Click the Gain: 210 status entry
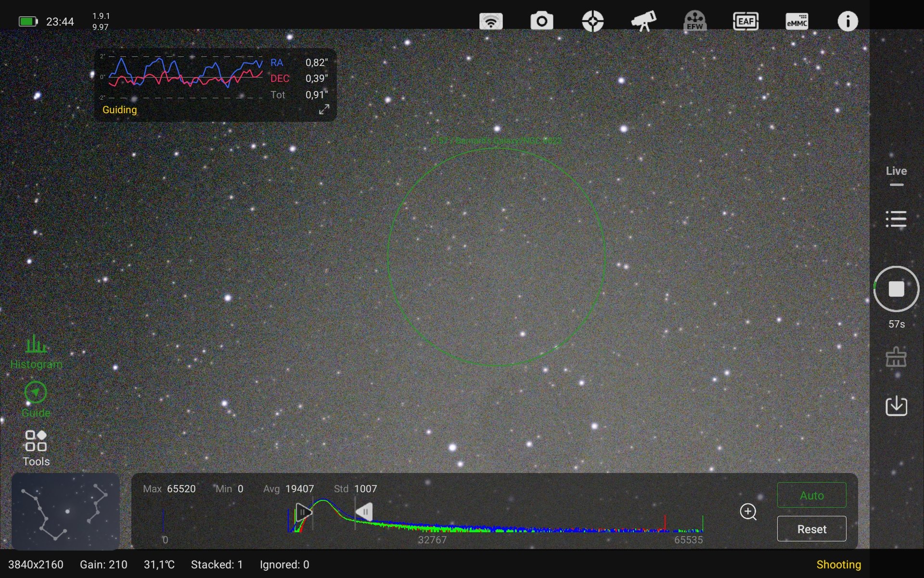Viewport: 924px width, 578px height. tap(103, 565)
